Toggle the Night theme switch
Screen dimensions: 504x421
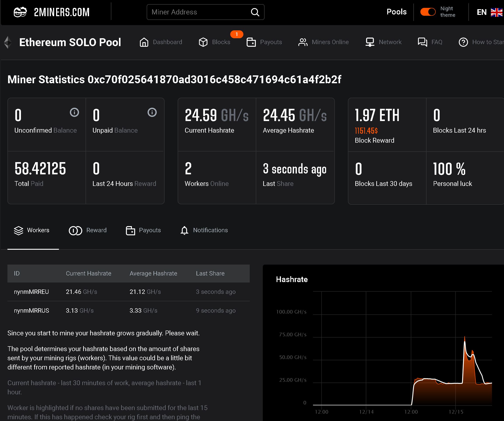pyautogui.click(x=428, y=12)
